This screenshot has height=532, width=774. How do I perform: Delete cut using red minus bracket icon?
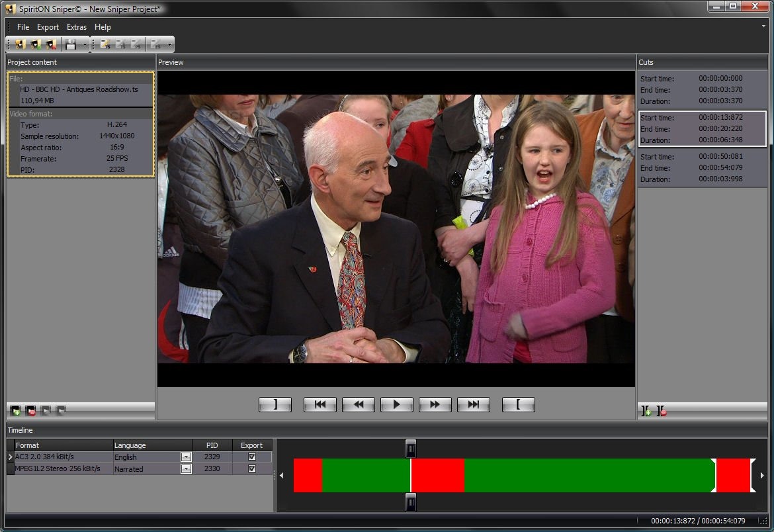tap(661, 412)
